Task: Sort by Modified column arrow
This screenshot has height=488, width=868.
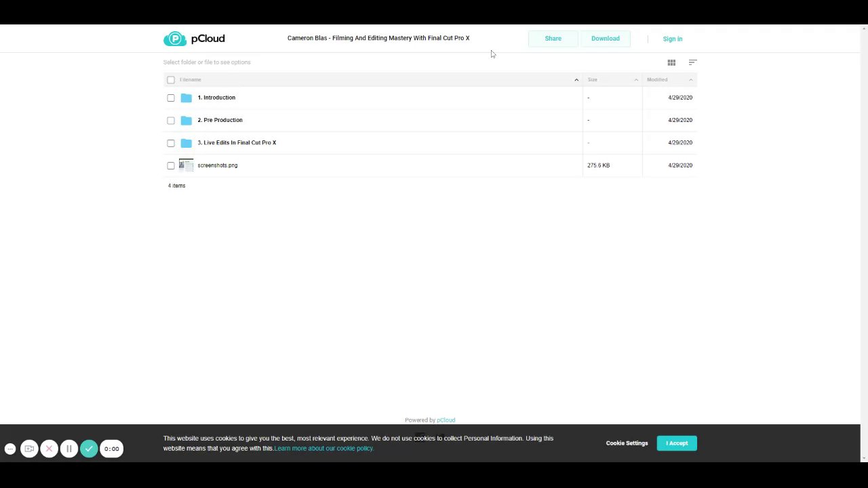Action: [691, 80]
